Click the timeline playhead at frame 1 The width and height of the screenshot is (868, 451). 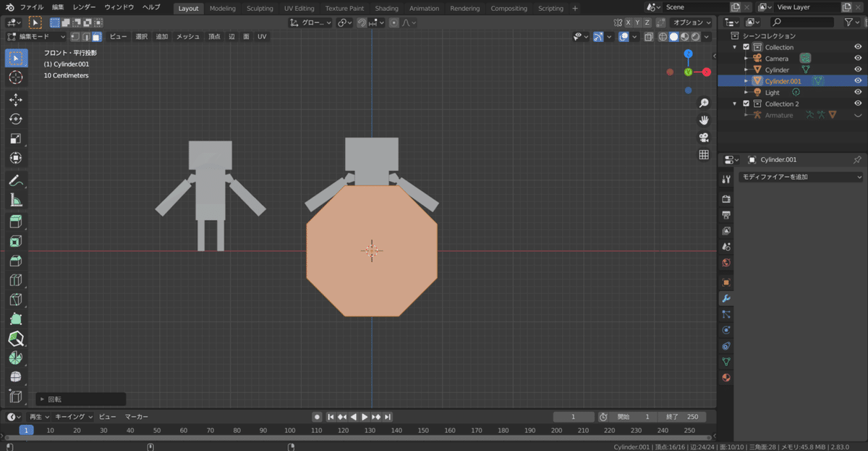coord(26,430)
